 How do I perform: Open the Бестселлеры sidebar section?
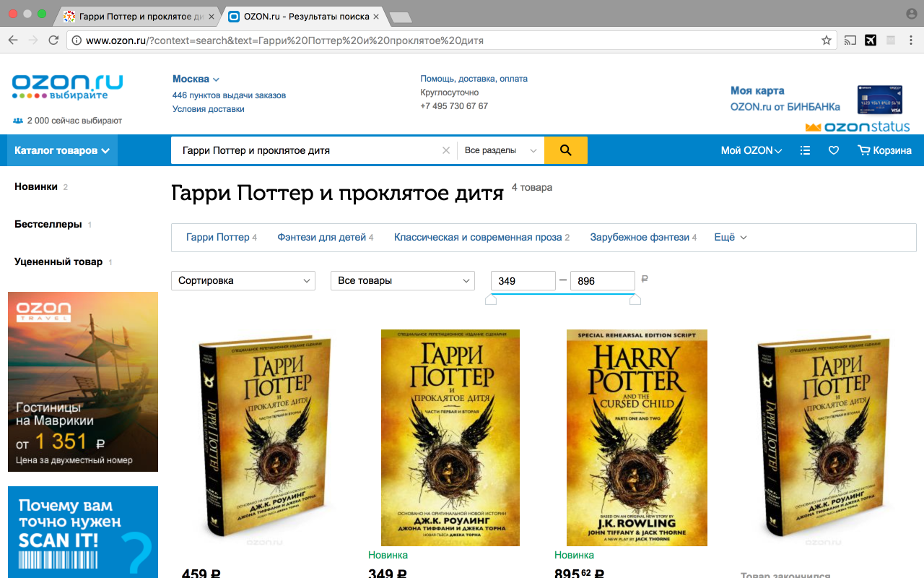click(x=48, y=224)
